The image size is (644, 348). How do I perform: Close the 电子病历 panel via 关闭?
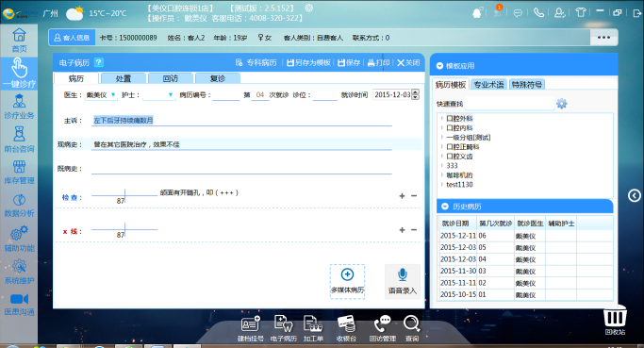[x=408, y=62]
